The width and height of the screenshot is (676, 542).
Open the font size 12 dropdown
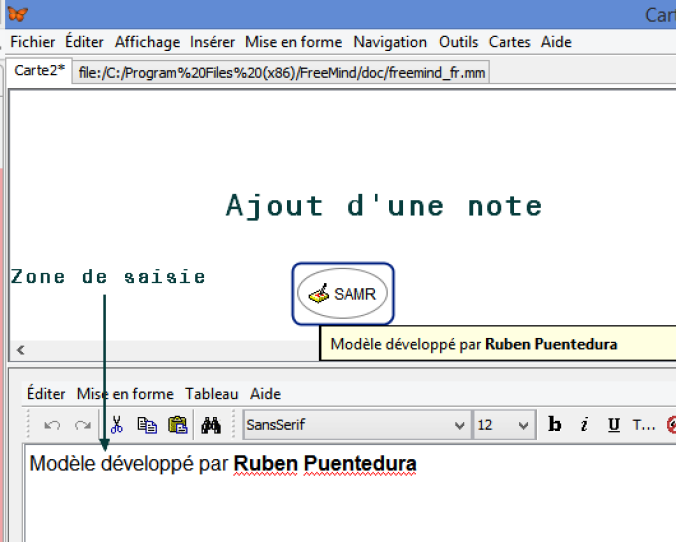[504, 425]
